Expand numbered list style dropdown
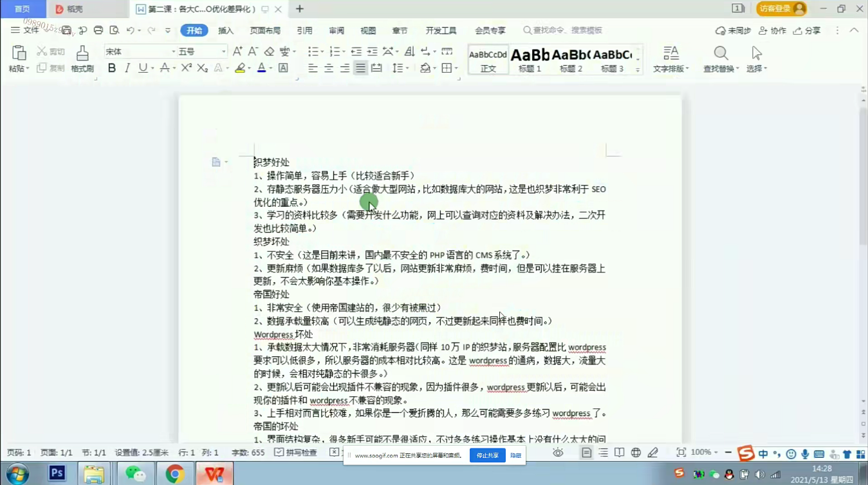The image size is (868, 485). click(x=344, y=52)
